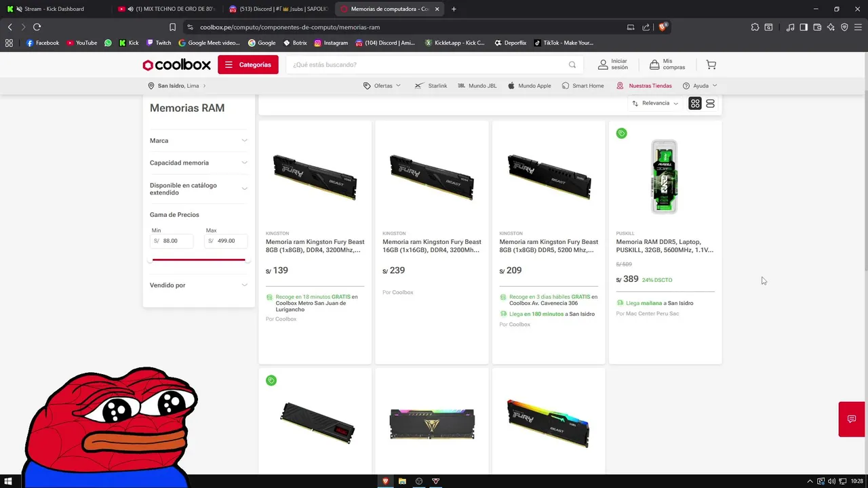Open File Explorer in taskbar
The image size is (868, 488).
[x=402, y=481]
